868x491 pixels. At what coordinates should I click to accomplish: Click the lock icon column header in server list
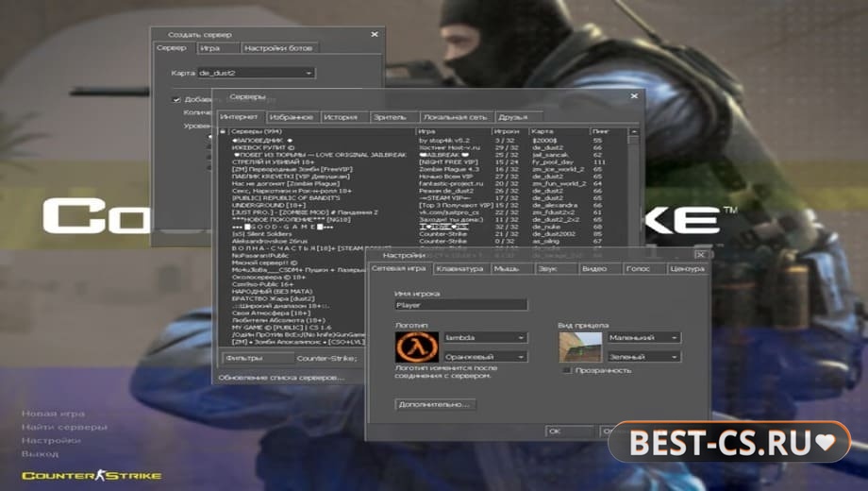(223, 131)
